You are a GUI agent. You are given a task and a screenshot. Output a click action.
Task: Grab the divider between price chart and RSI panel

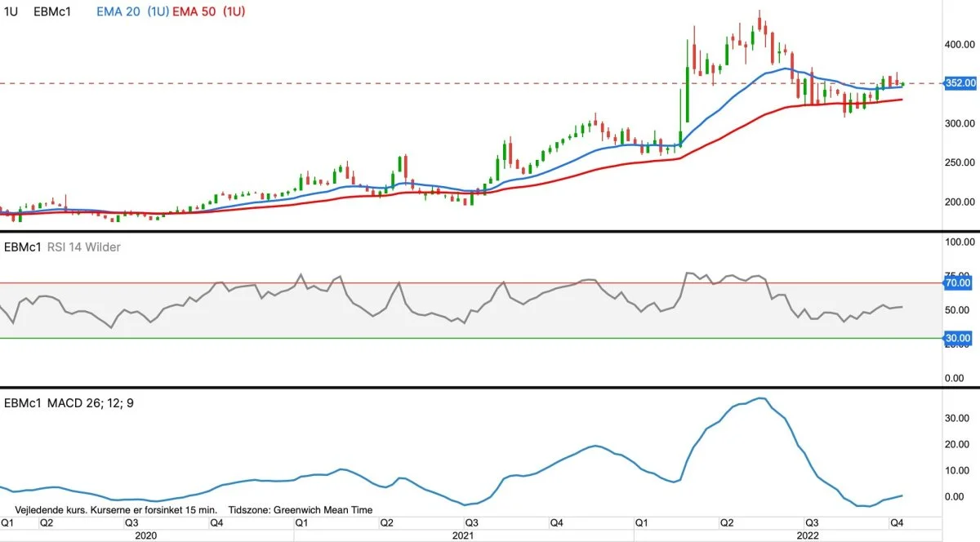(x=490, y=232)
